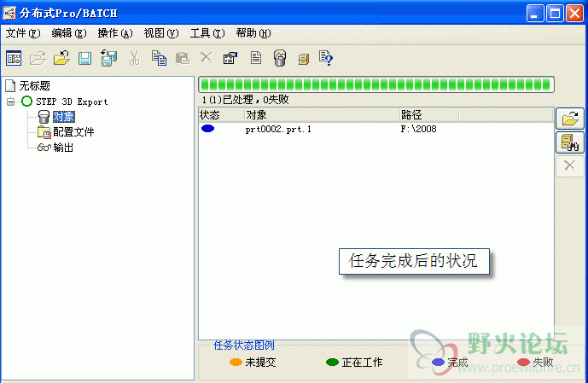Viewport: 588px width, 383px height.
Task: Click the green 正在工作 legend swatch
Action: pos(332,362)
